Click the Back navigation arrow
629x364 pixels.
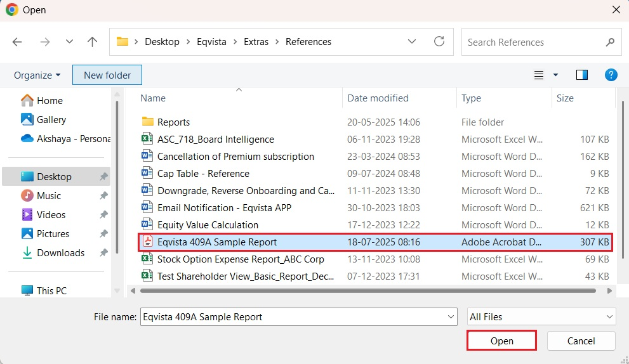point(17,42)
